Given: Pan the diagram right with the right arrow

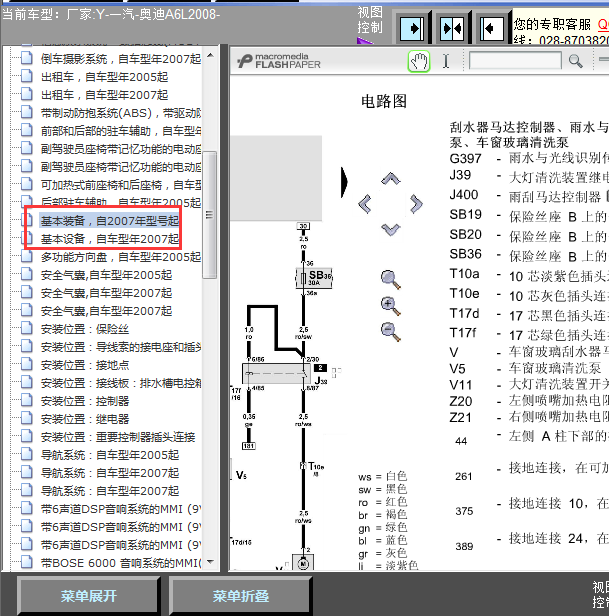Looking at the screenshot, I should pos(416,204).
